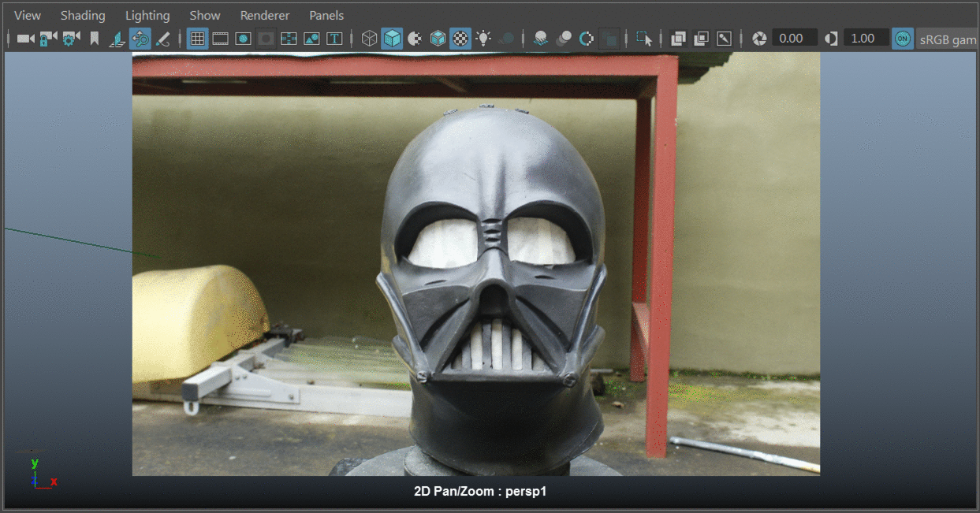Image resolution: width=980 pixels, height=513 pixels.
Task: Toggle the X-Ray Joints icon
Action: pos(725,38)
